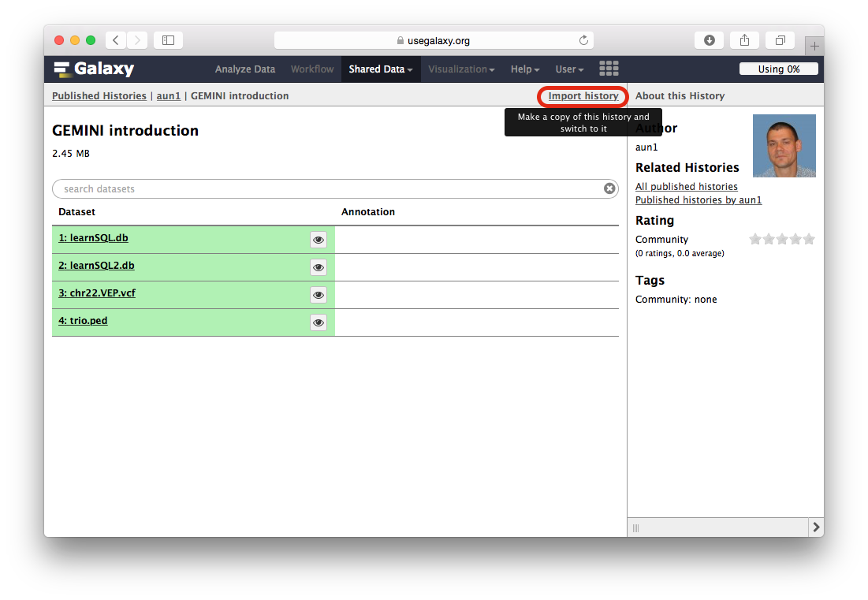
Task: Rate history with the fifth star
Action: [x=809, y=239]
